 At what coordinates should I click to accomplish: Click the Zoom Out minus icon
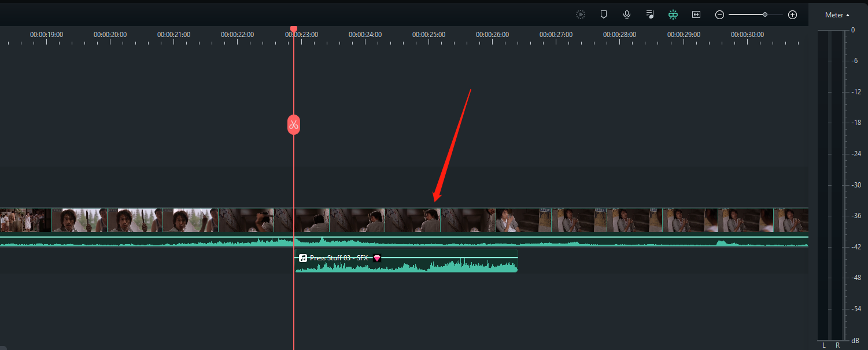[x=719, y=14]
